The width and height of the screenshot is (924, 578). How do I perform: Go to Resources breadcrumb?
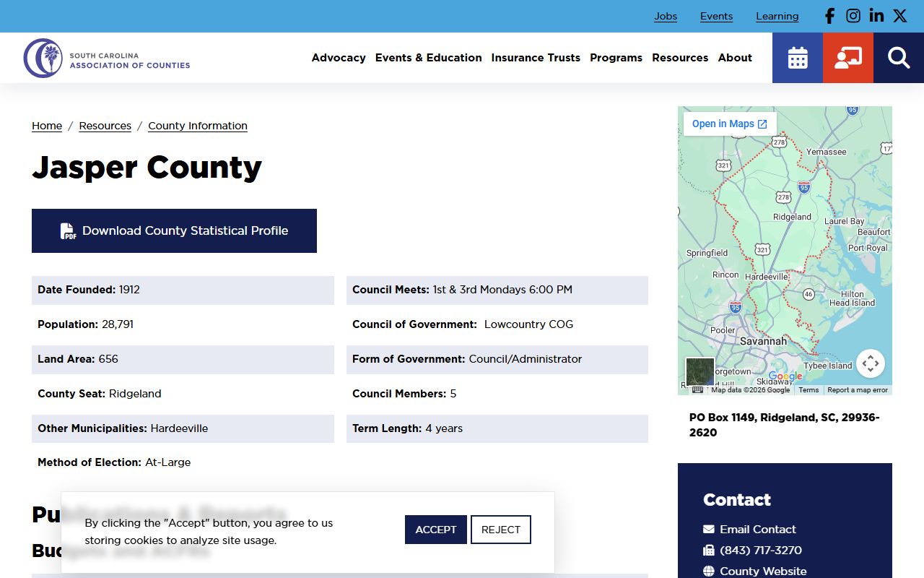(x=105, y=126)
